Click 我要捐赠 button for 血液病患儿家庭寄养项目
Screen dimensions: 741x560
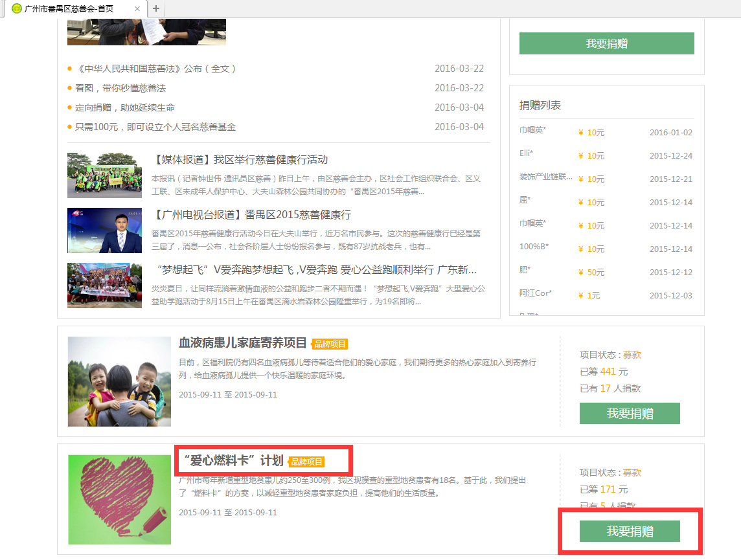[x=630, y=414]
